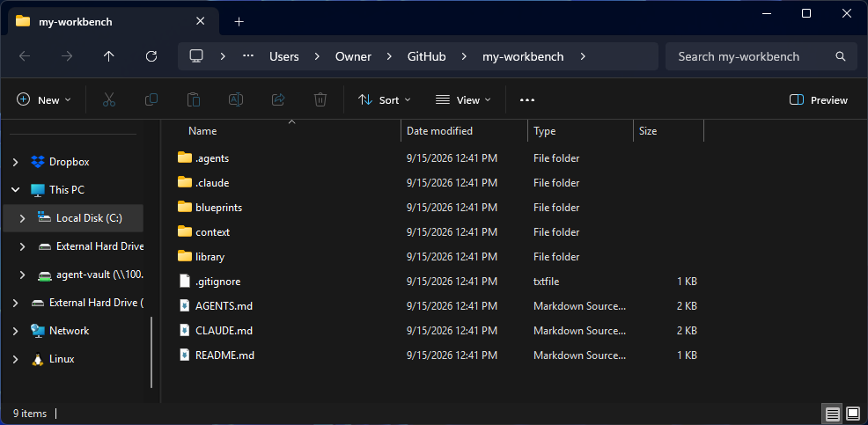Open the View dropdown menu
The height and width of the screenshot is (425, 868).
point(463,100)
